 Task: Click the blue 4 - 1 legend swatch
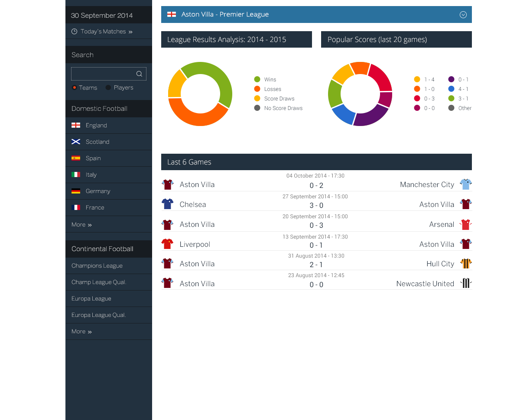(452, 89)
